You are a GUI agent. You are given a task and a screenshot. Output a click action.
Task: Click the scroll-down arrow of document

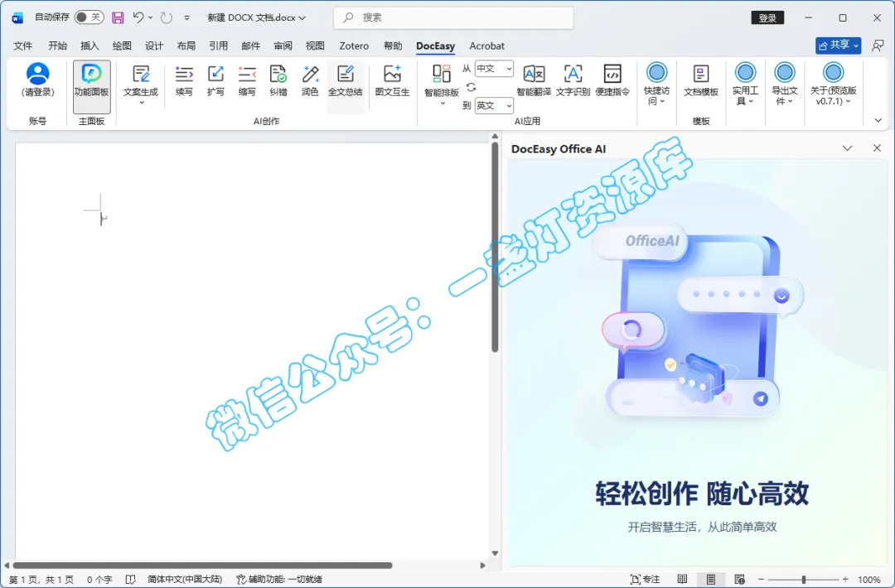point(495,553)
